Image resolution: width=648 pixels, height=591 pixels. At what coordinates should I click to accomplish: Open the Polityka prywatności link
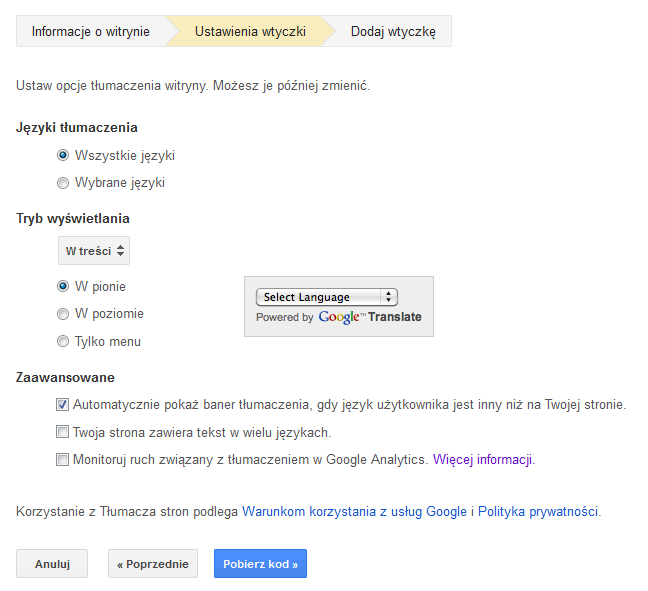539,512
